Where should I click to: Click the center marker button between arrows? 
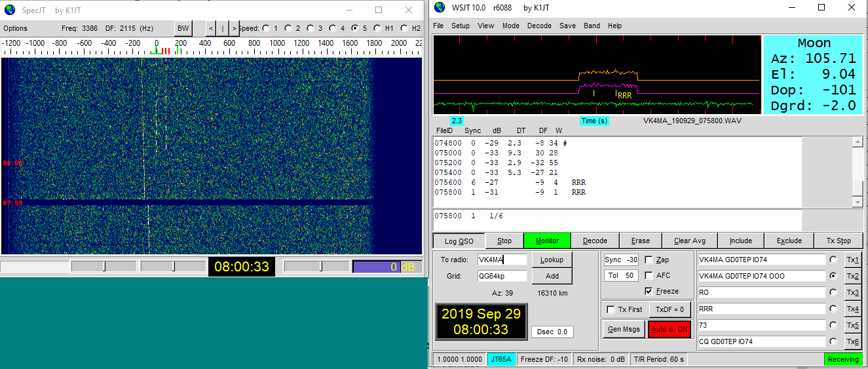coord(222,28)
